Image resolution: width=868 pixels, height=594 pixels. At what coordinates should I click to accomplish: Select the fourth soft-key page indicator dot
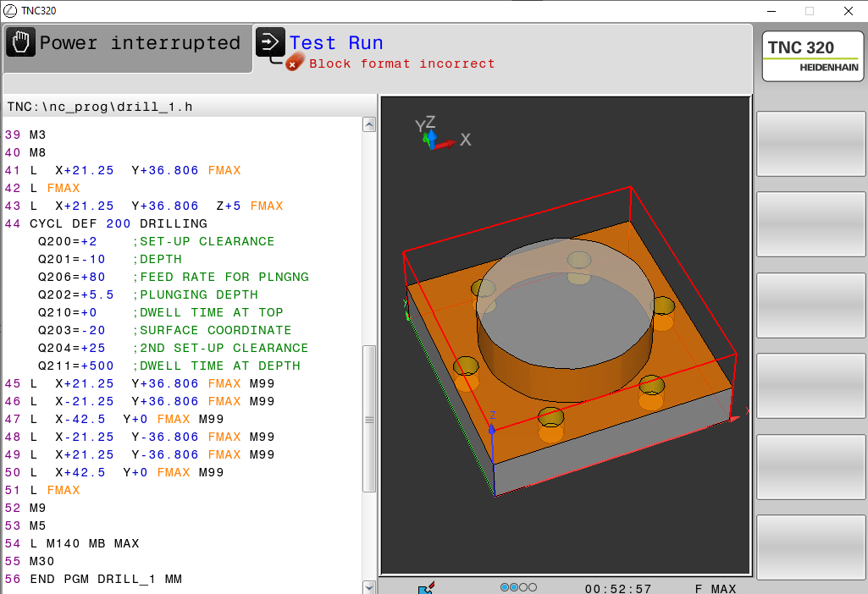click(534, 587)
